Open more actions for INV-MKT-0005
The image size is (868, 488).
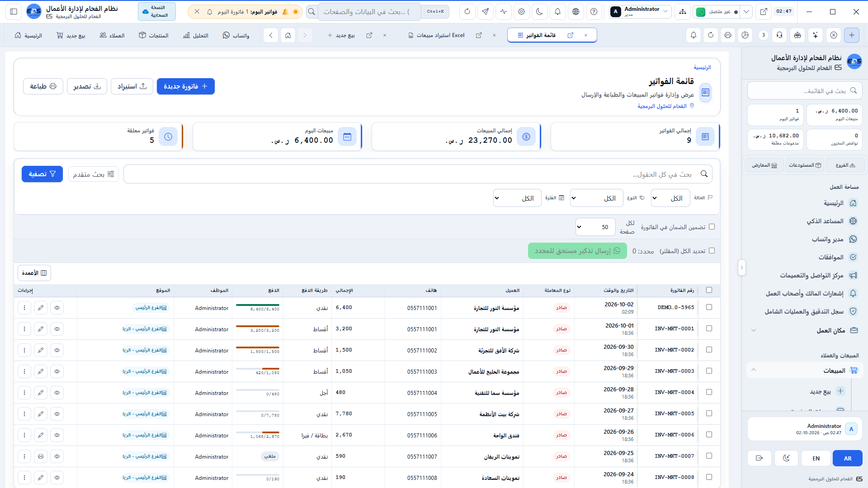(24, 414)
